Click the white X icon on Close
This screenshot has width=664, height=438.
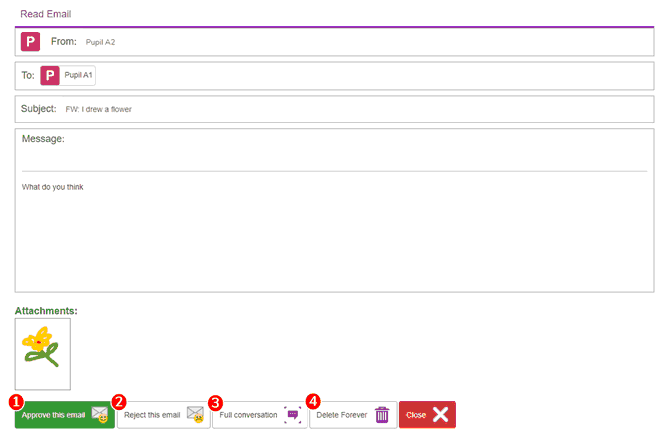coord(441,415)
